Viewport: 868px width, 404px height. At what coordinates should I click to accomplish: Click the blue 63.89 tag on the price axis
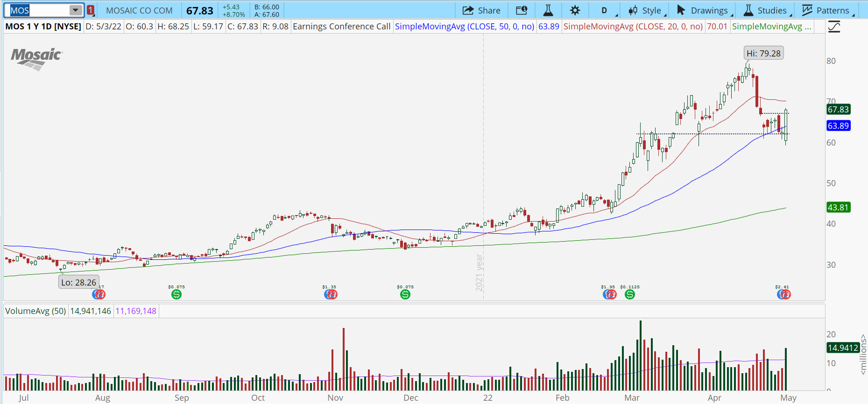pos(838,126)
